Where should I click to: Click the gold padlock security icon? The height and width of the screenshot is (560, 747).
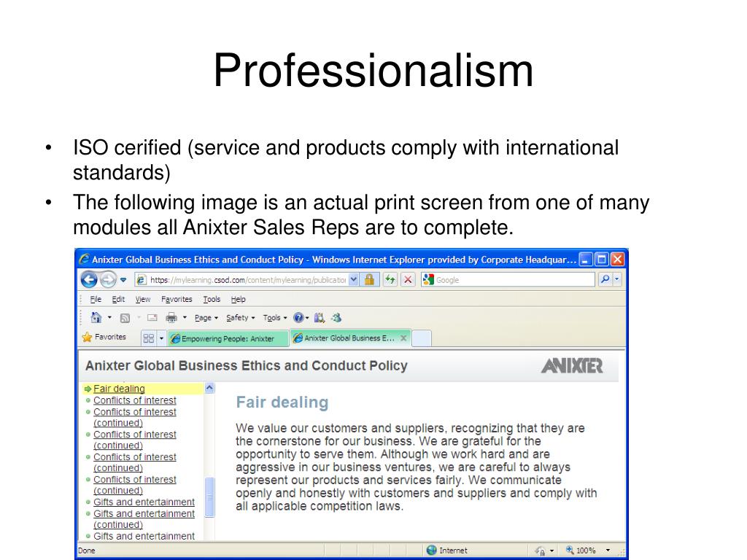click(x=369, y=279)
